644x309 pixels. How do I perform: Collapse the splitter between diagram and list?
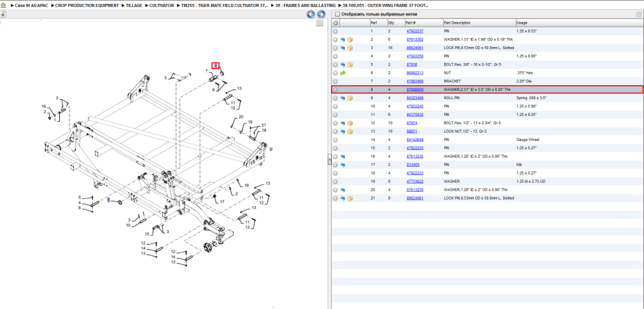click(329, 160)
